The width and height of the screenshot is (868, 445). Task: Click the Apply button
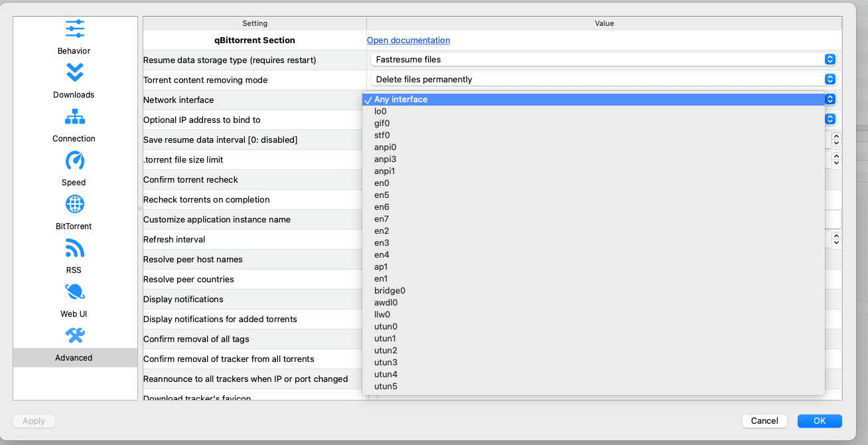[34, 420]
